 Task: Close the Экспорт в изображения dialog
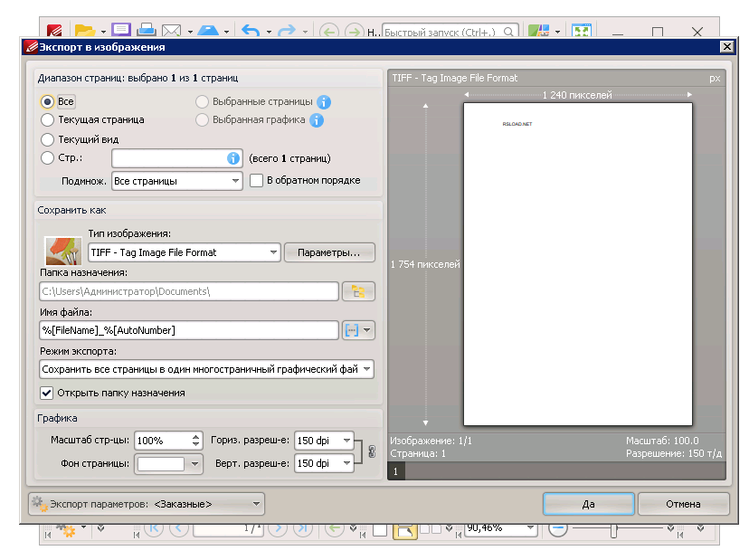click(726, 47)
